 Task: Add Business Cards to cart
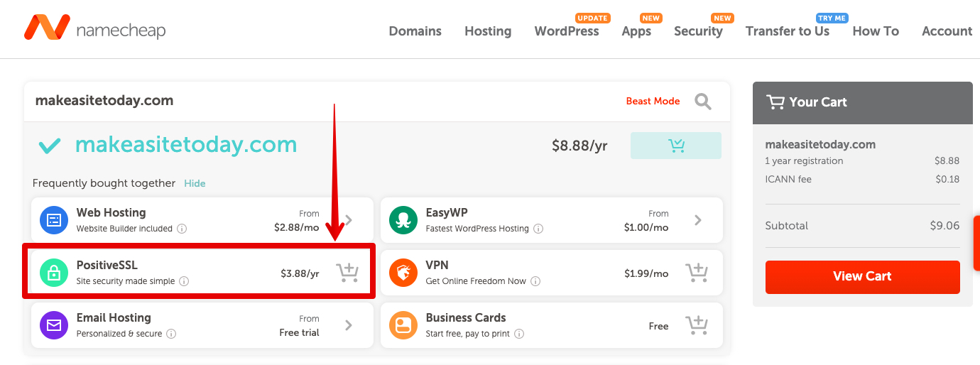tap(697, 325)
